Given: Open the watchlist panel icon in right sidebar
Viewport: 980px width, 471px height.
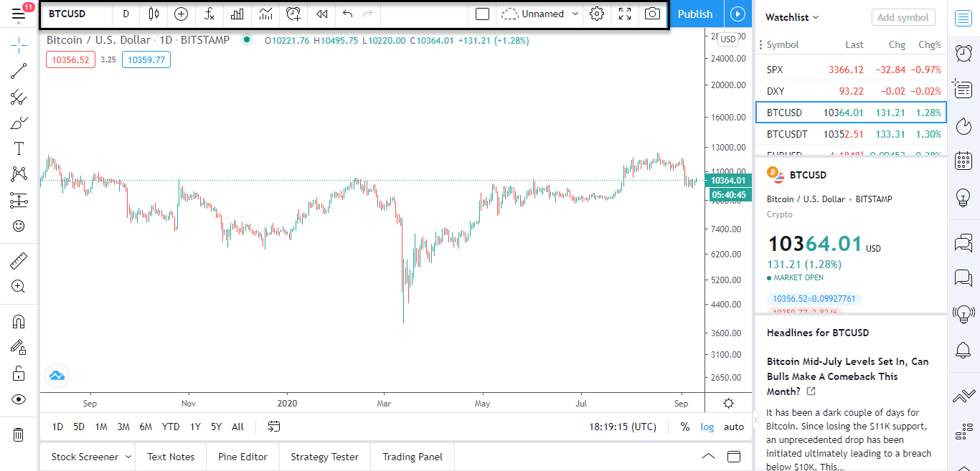Looking at the screenshot, I should pos(963,19).
